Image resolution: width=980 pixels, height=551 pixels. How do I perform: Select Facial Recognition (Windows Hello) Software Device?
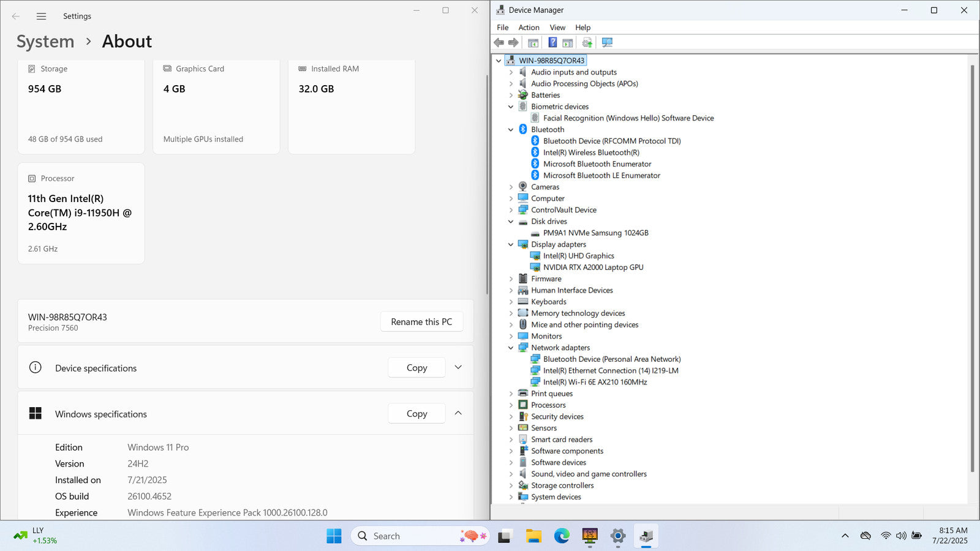628,118
